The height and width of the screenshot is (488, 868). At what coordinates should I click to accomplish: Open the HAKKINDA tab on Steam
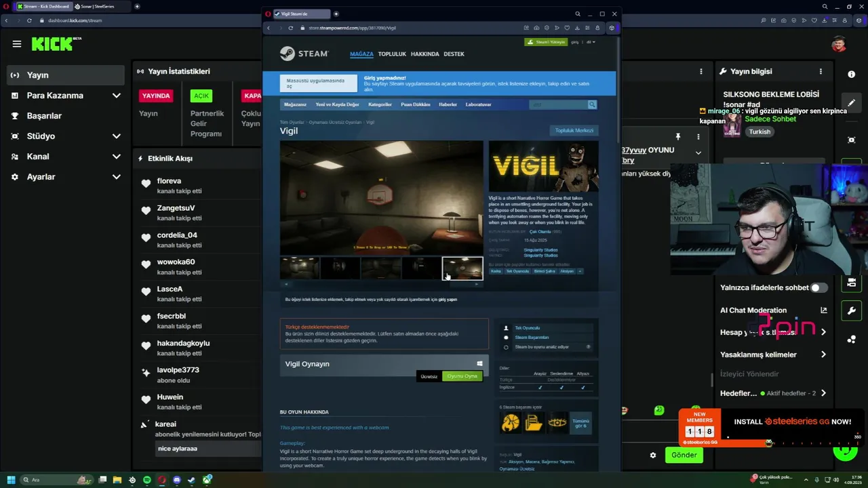425,54
